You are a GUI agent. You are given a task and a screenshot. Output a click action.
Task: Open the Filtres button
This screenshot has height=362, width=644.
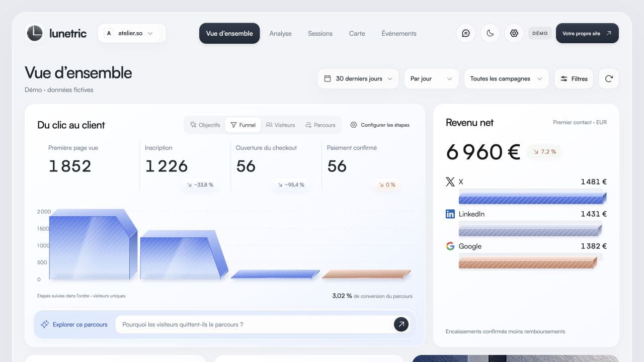574,79
